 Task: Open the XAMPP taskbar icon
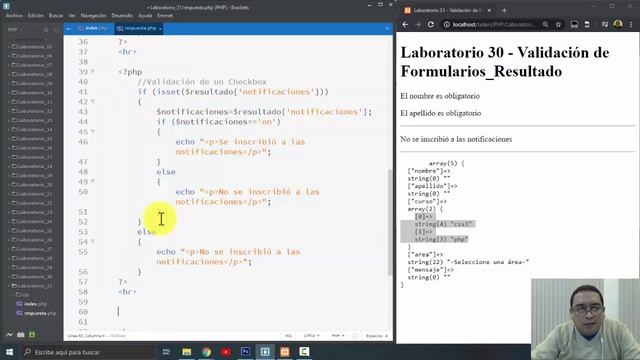[284, 352]
